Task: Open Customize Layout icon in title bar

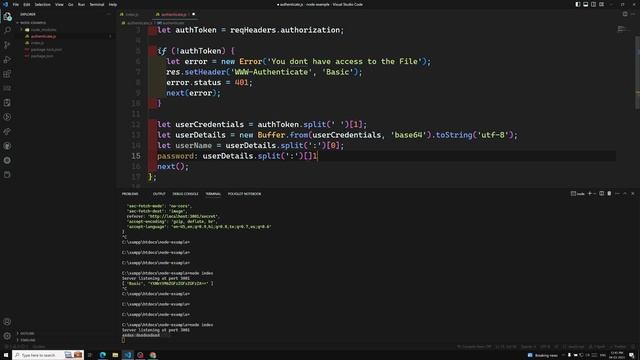Action: [601, 4]
